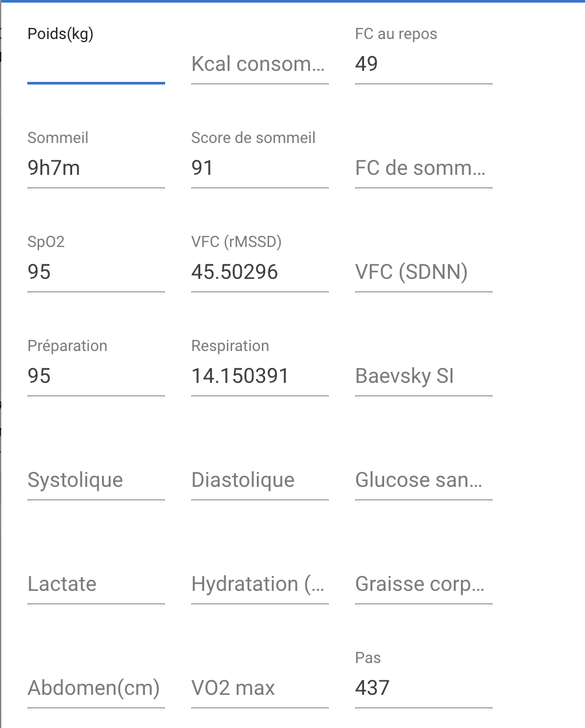Select the Hydratation input field

259,584
